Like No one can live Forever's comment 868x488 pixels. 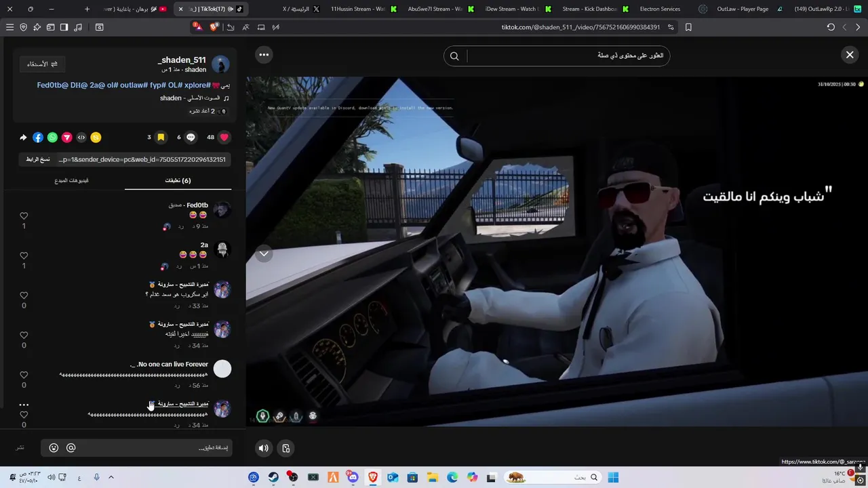pyautogui.click(x=24, y=375)
